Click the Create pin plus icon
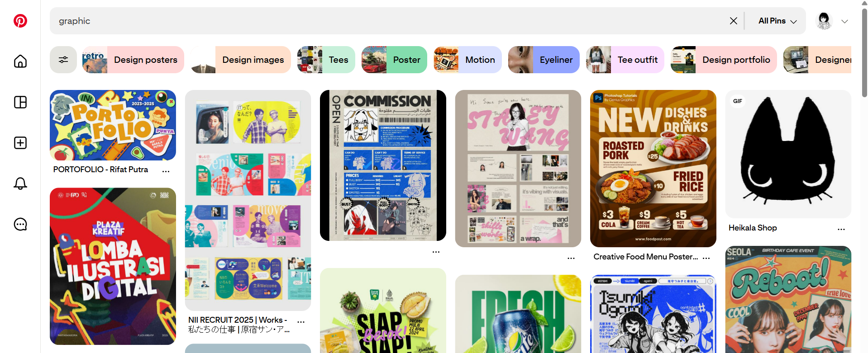The height and width of the screenshot is (353, 868). (x=20, y=143)
